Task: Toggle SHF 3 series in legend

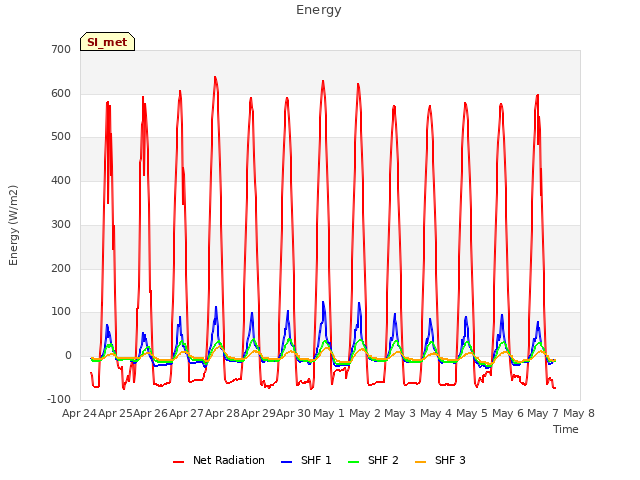Action: (x=440, y=460)
